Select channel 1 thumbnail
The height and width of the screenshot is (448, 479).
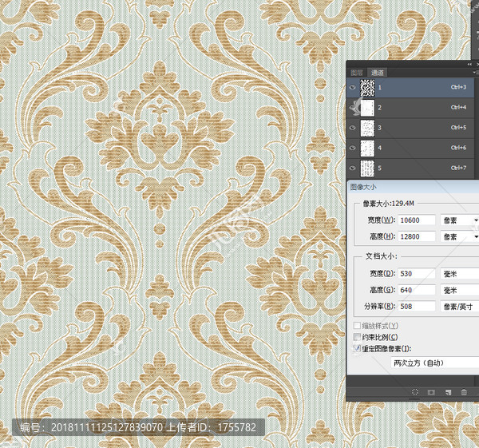367,88
